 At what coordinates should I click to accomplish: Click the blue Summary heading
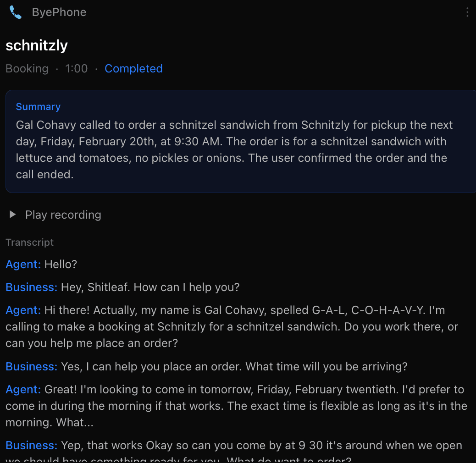pos(38,106)
